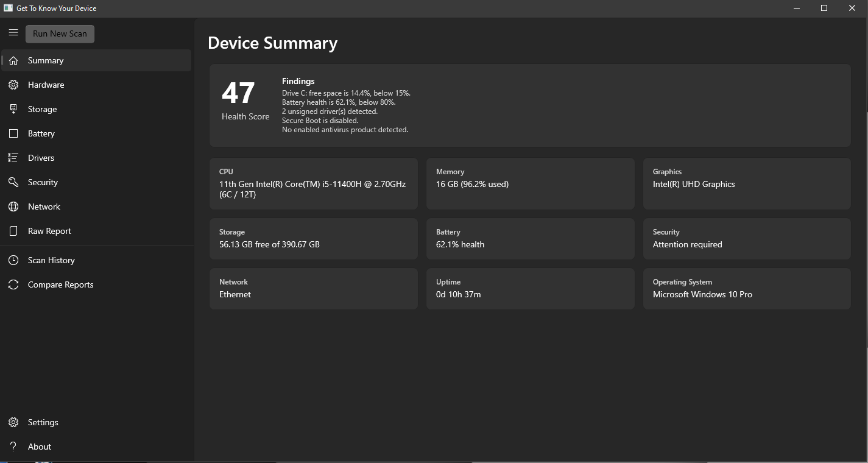Start a scan with Run New Scan
Screen dimensions: 868x463
click(x=60, y=34)
